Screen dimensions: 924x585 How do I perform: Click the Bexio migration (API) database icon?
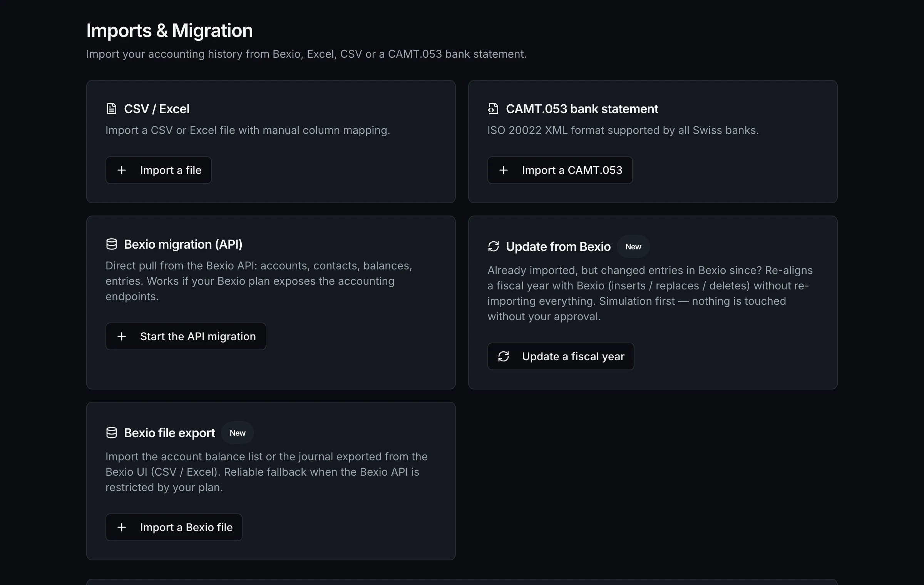click(x=111, y=244)
